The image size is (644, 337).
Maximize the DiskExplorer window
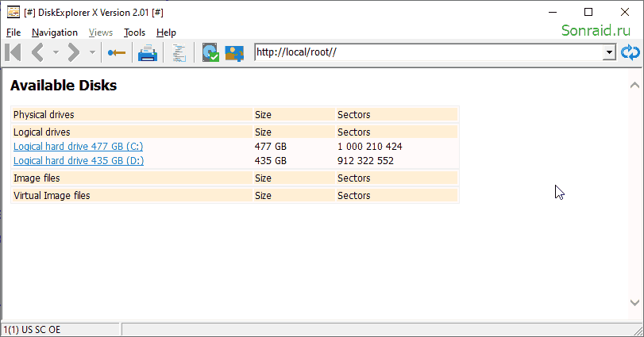(588, 13)
